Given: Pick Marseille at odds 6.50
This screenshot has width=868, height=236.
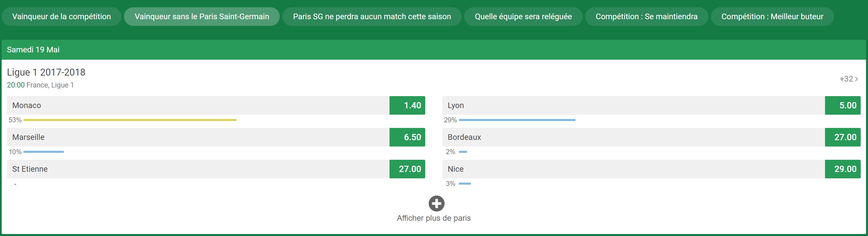Looking at the screenshot, I should (x=407, y=137).
